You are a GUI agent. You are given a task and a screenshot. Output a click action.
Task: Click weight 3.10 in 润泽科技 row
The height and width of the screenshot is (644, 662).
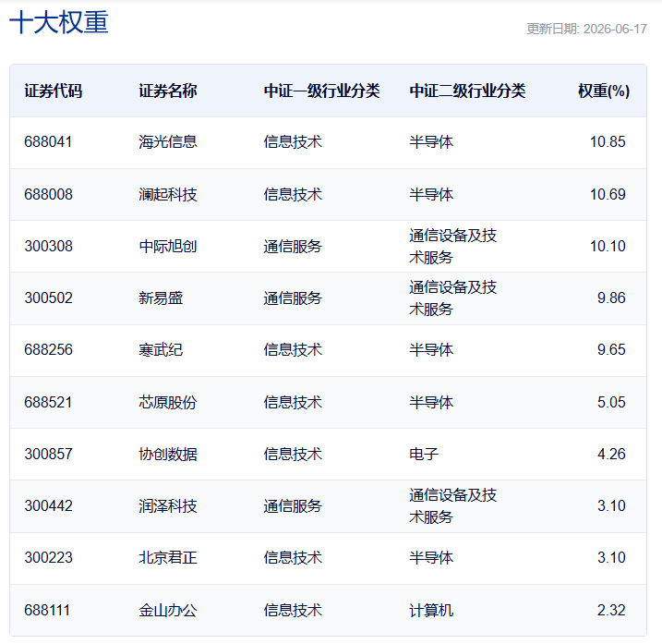611,506
